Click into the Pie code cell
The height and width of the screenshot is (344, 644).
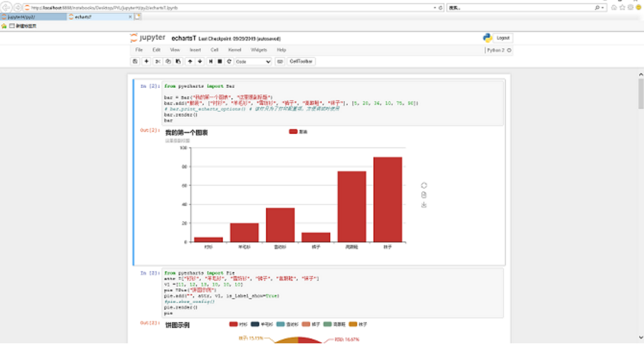point(333,293)
